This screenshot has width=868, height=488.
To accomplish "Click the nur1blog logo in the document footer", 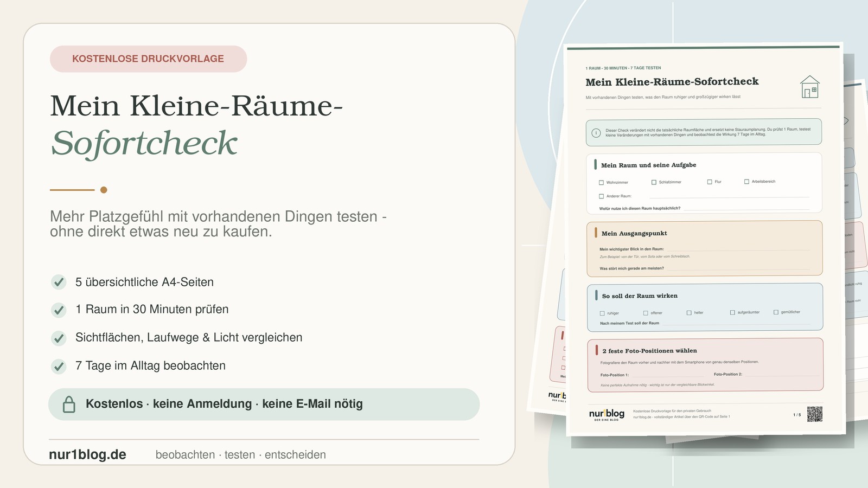I will [607, 415].
